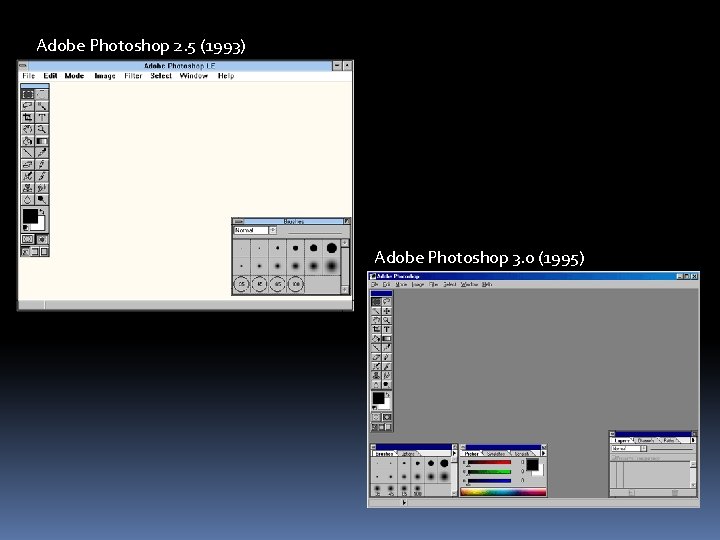Choose the Type tool in Photoshop 3.0
The width and height of the screenshot is (720, 540).
pos(387,329)
